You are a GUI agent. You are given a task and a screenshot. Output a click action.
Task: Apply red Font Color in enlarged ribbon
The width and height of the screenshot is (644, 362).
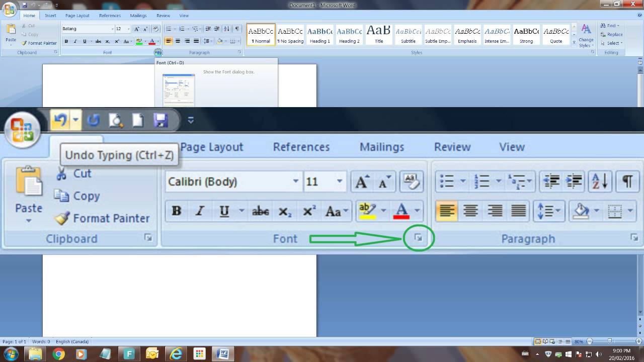(x=401, y=211)
